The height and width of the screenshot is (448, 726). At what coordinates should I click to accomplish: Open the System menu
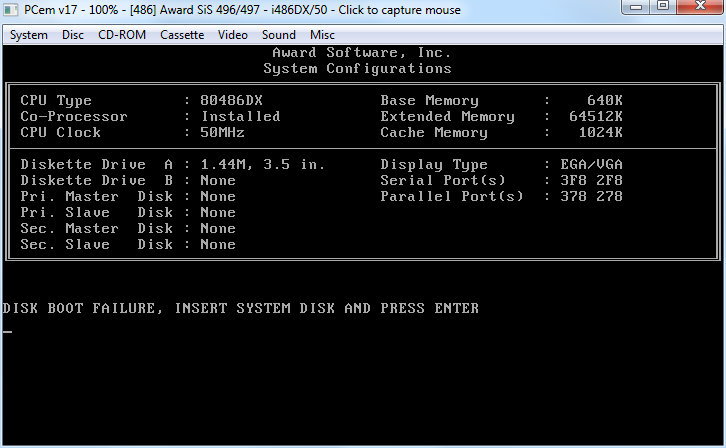coord(29,35)
